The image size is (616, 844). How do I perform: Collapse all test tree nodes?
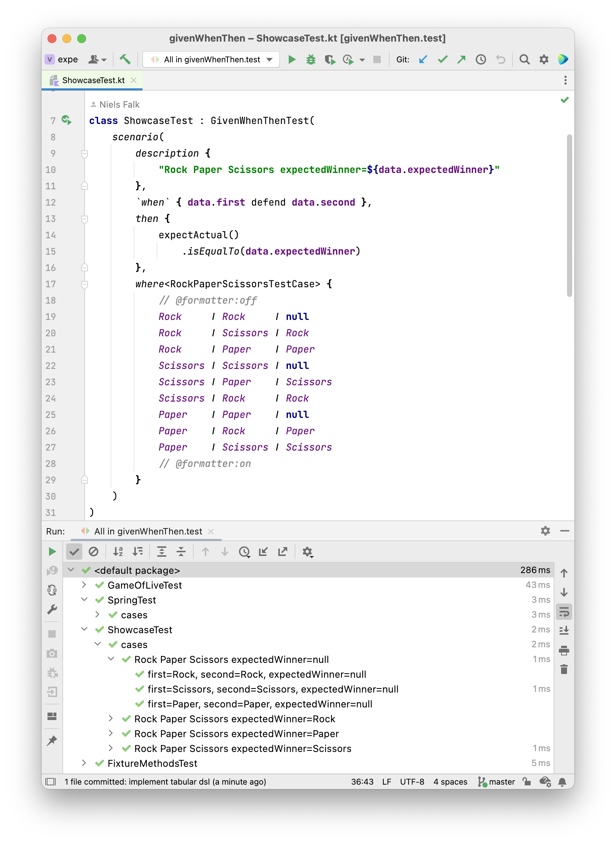click(181, 552)
